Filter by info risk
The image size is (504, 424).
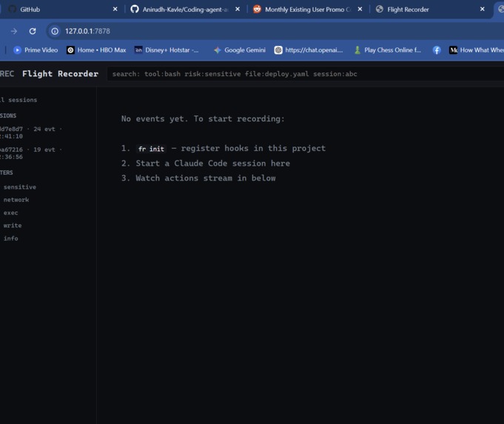[10, 238]
